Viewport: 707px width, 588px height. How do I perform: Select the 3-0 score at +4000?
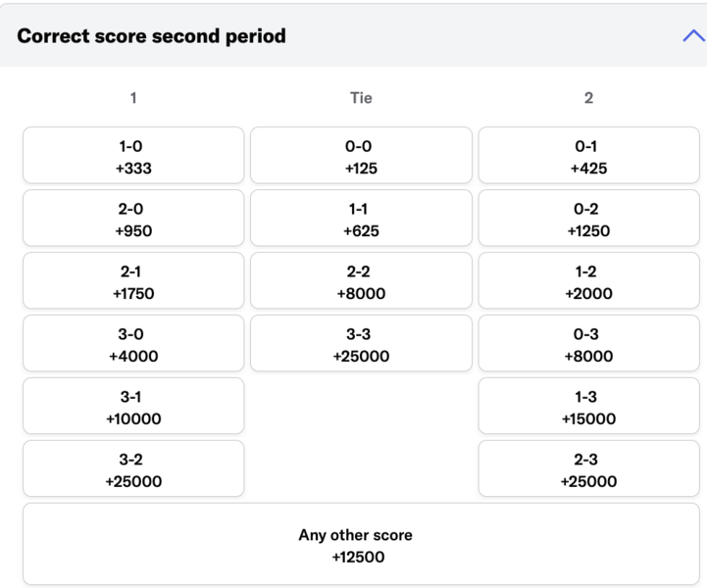pos(133,343)
